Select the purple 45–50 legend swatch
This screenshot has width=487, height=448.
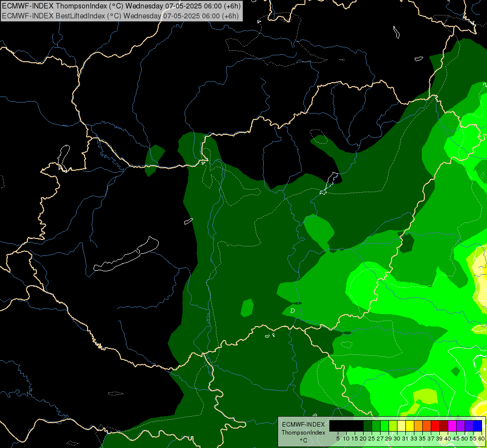(x=461, y=426)
